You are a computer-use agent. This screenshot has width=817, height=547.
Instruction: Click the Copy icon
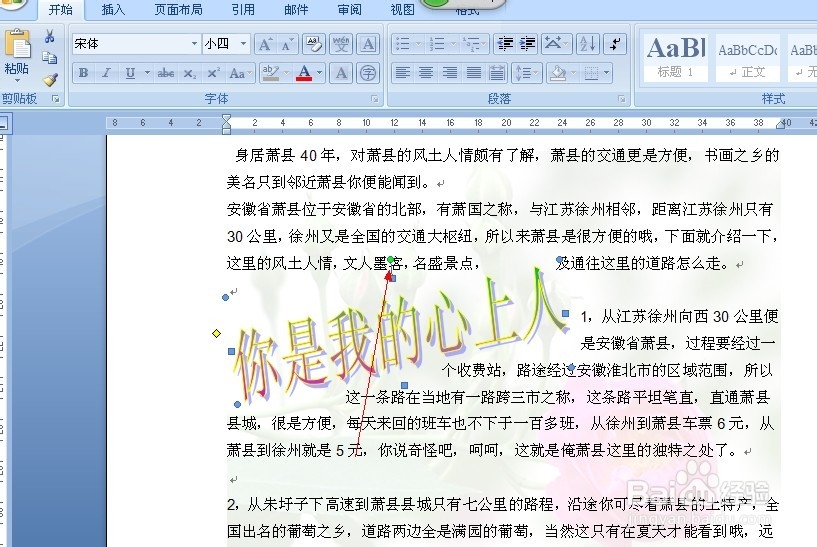50,58
